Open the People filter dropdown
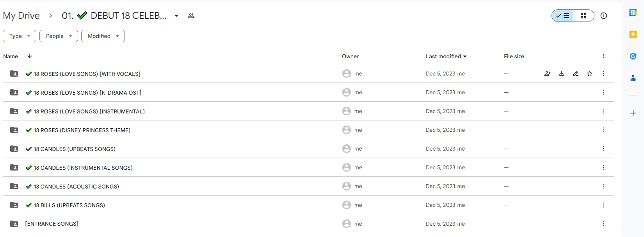This screenshot has height=237, width=644. (x=59, y=36)
